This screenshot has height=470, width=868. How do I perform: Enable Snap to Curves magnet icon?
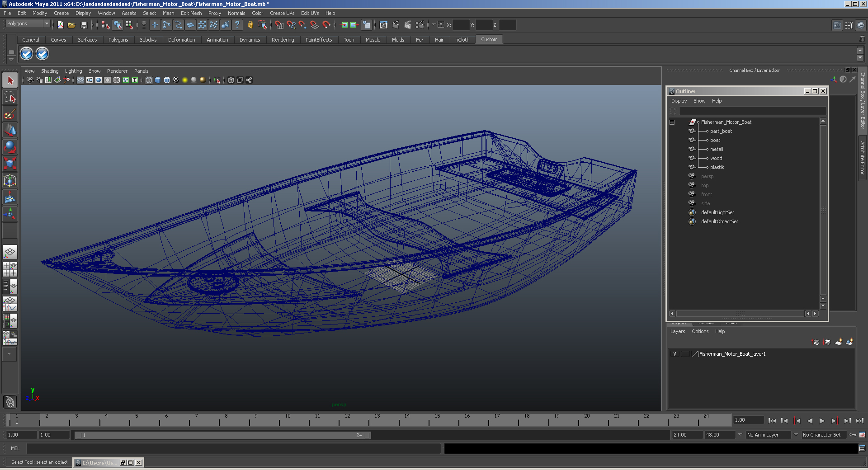[291, 25]
